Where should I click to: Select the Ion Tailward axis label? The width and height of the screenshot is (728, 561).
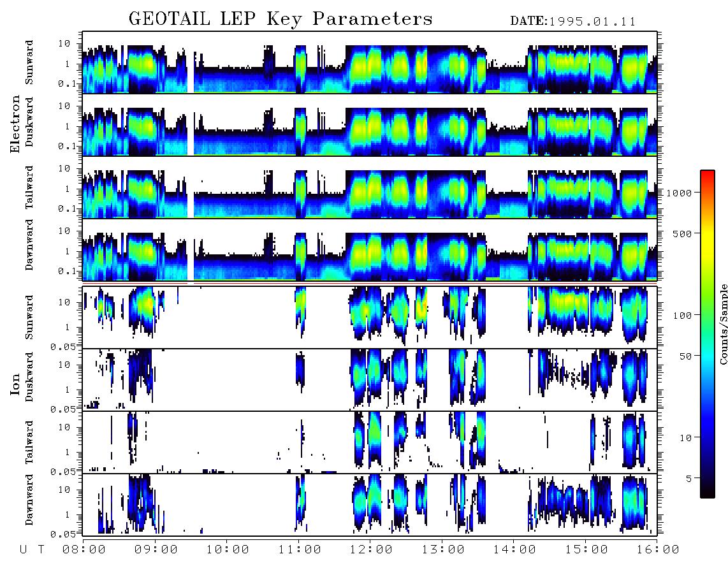click(29, 442)
